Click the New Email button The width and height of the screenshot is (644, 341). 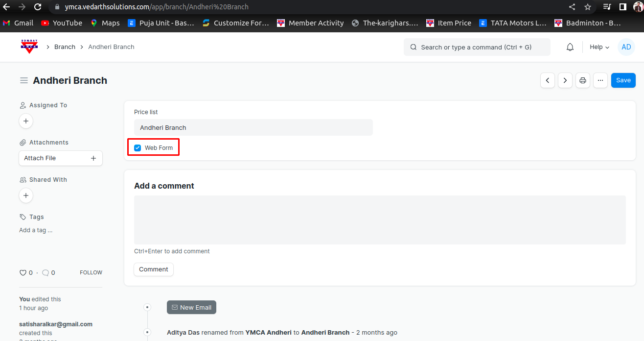tap(191, 307)
